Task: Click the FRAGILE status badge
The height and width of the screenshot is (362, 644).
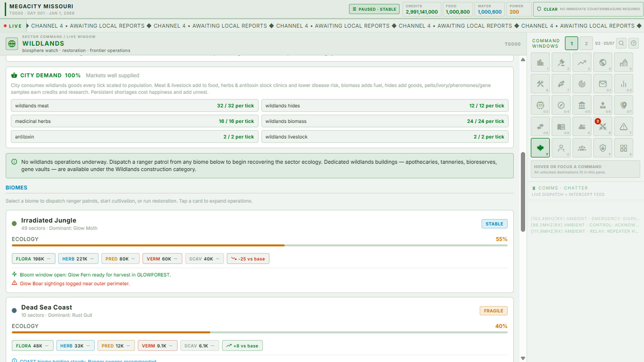Action: [x=493, y=311]
